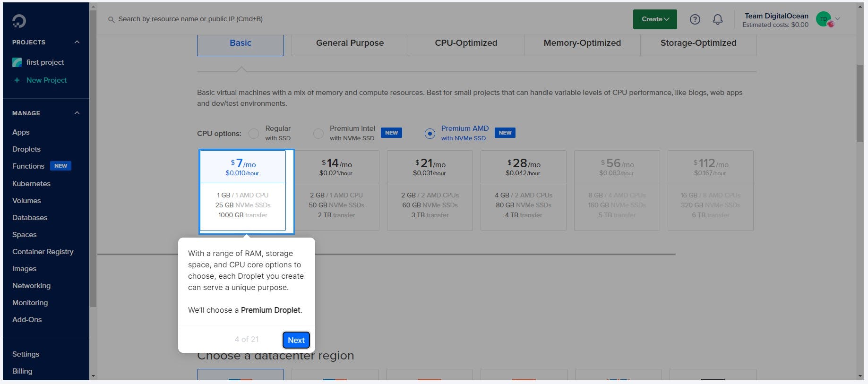Open Container Registry in the sidebar
868x384 pixels.
[43, 252]
